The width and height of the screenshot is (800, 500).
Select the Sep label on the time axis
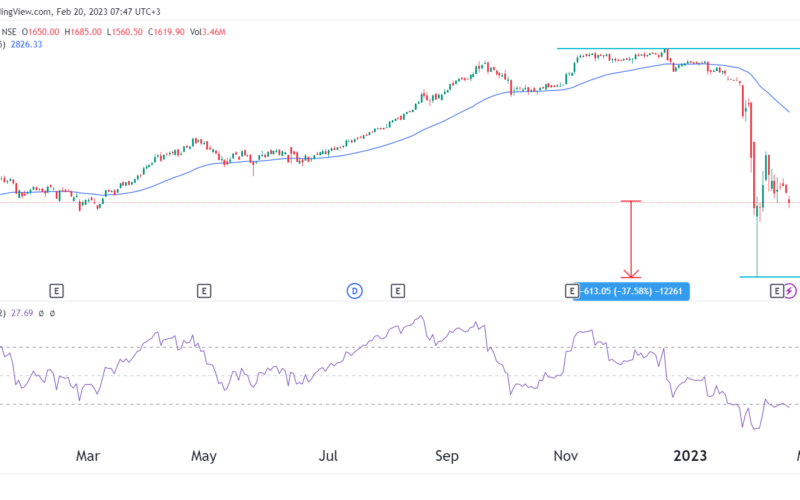[x=447, y=456]
